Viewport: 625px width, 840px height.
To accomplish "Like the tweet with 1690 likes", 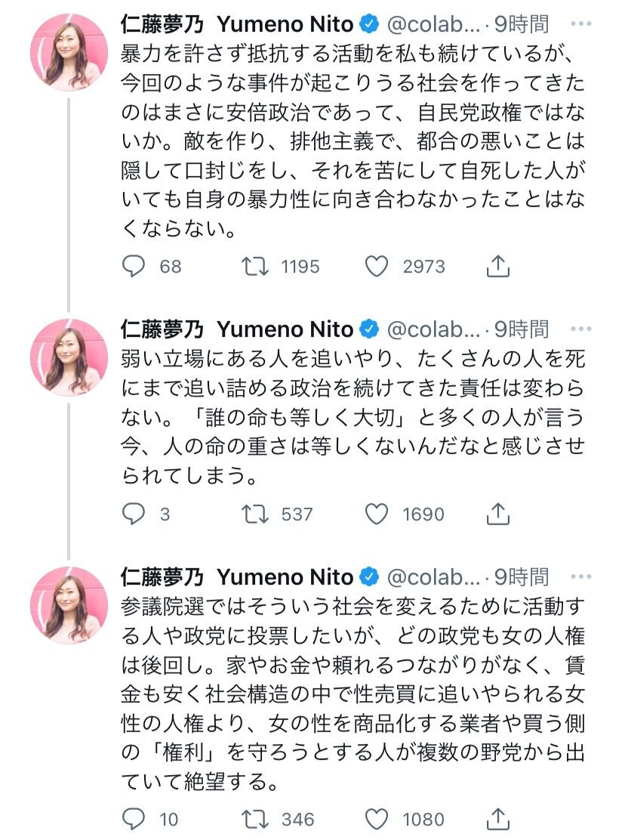I will (377, 514).
